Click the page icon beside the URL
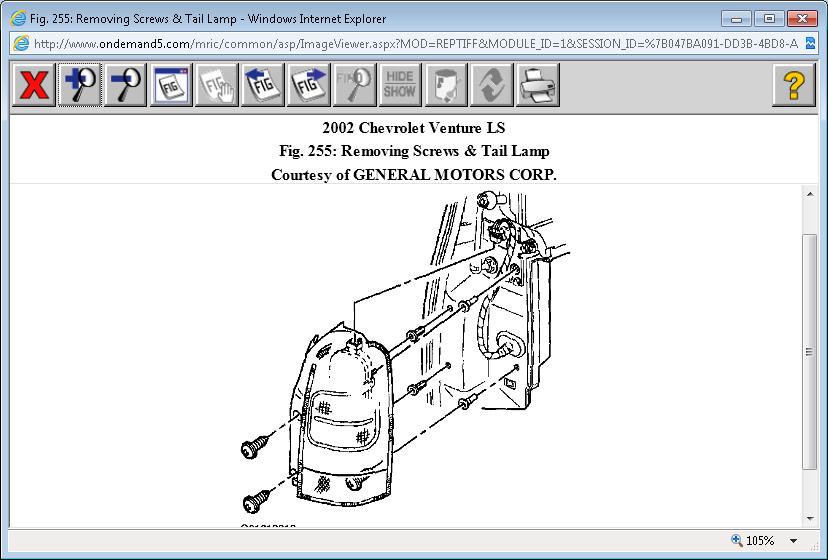This screenshot has height=560, width=828. [21, 43]
